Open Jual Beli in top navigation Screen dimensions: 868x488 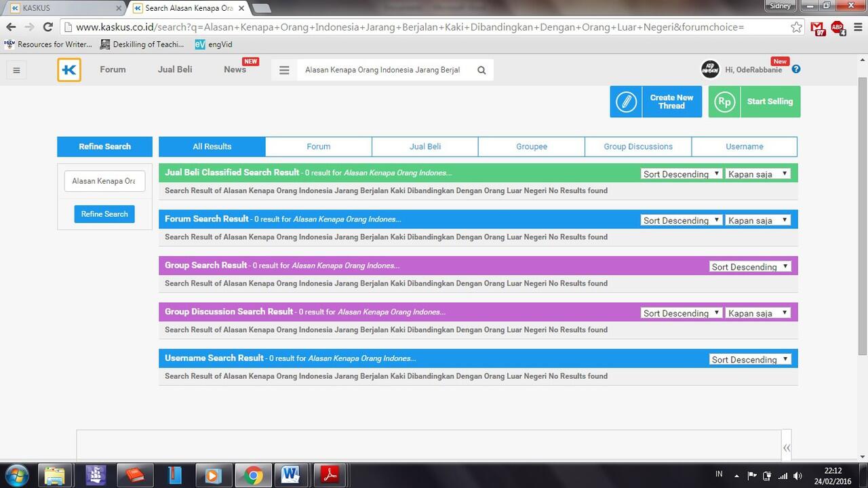point(175,69)
